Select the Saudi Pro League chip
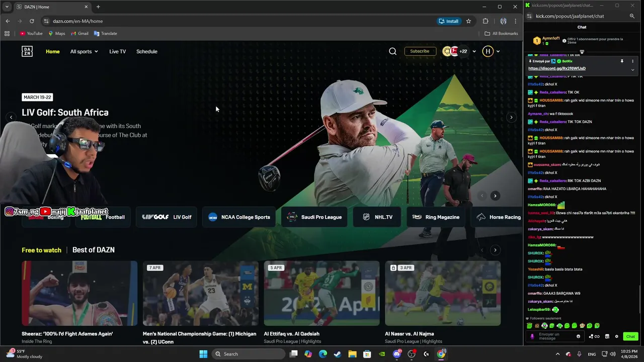Viewport: 644px width, 362px height. coord(314,217)
